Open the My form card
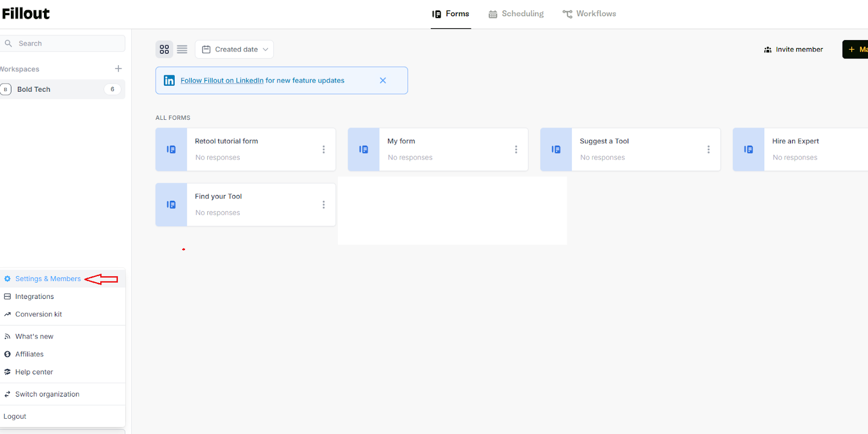Image resolution: width=868 pixels, height=434 pixels. pos(438,150)
